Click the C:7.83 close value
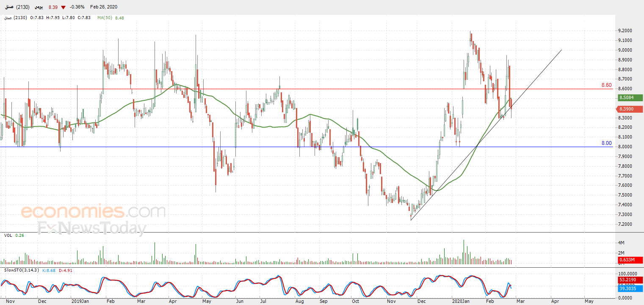 [83, 18]
